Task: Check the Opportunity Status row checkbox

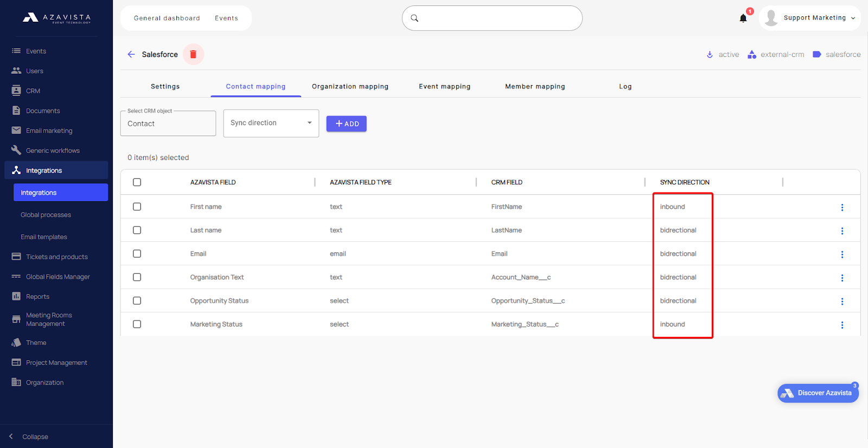Action: pos(137,300)
